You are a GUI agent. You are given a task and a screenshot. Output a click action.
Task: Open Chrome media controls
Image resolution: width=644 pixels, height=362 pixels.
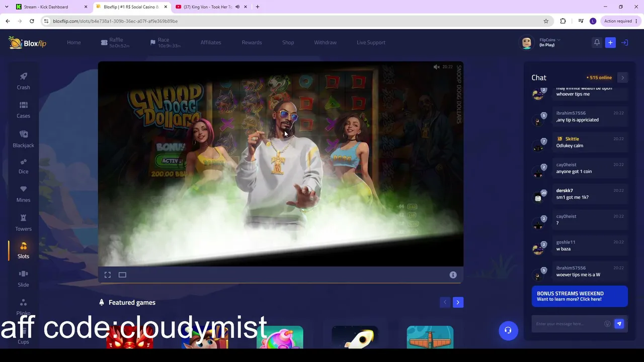point(581,21)
